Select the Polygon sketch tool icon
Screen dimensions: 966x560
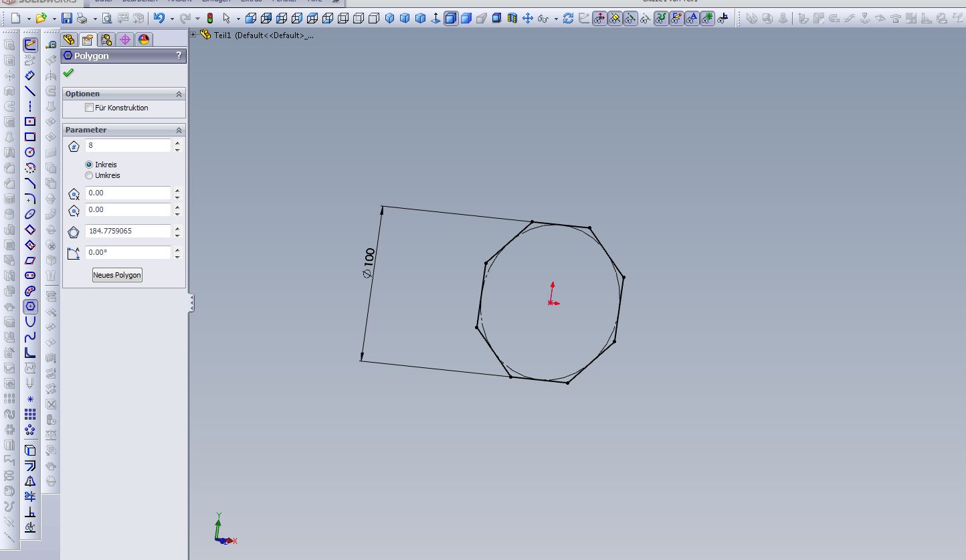(x=30, y=307)
